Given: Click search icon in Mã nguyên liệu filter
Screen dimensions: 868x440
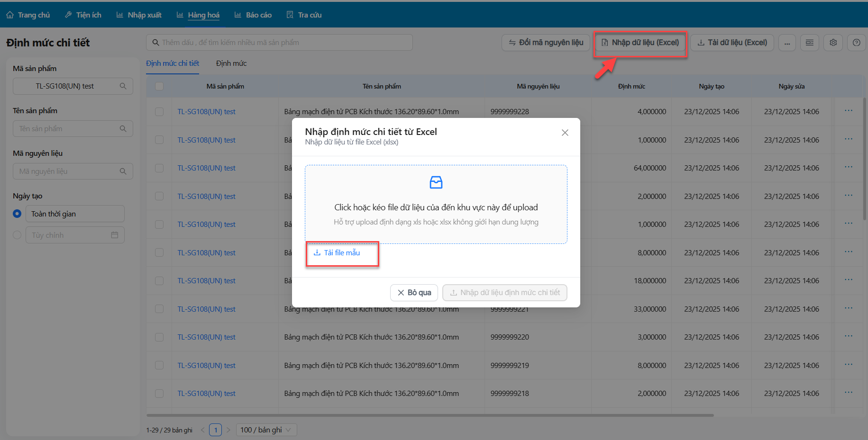Looking at the screenshot, I should [123, 171].
